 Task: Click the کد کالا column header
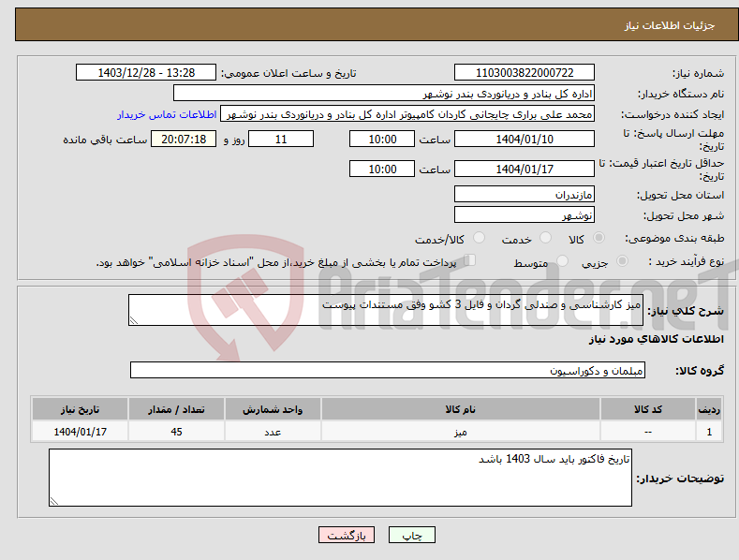pyautogui.click(x=648, y=409)
